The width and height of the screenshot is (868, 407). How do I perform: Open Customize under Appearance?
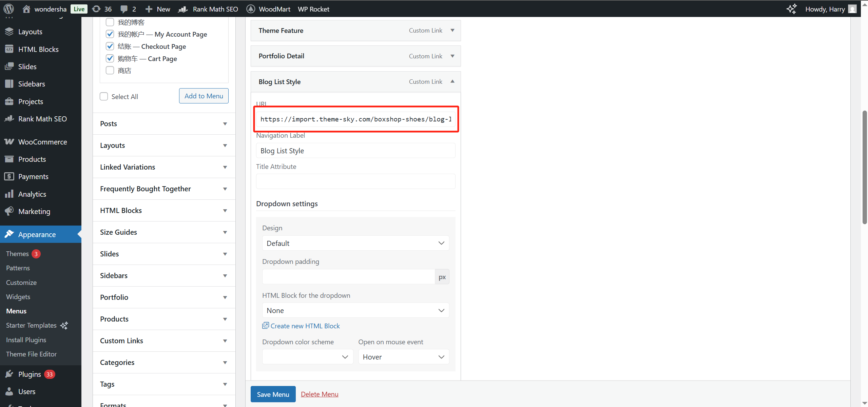click(x=21, y=282)
